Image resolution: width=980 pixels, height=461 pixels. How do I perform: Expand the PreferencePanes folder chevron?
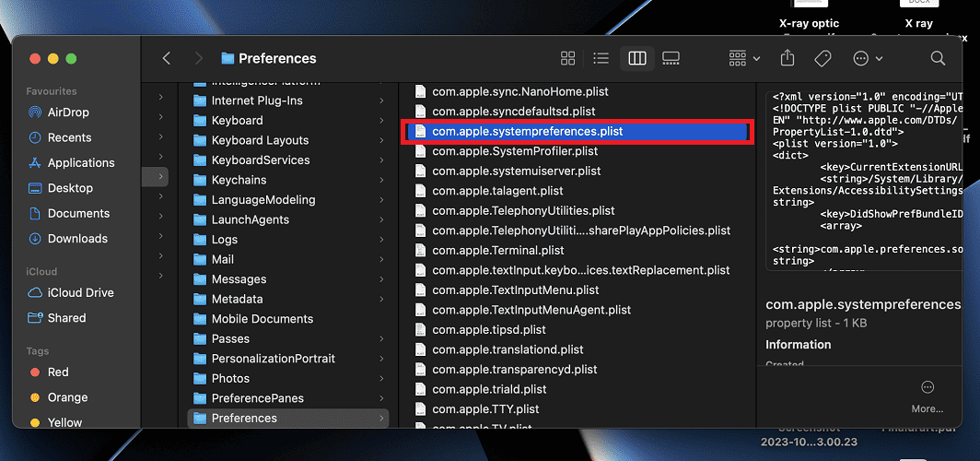(x=381, y=398)
